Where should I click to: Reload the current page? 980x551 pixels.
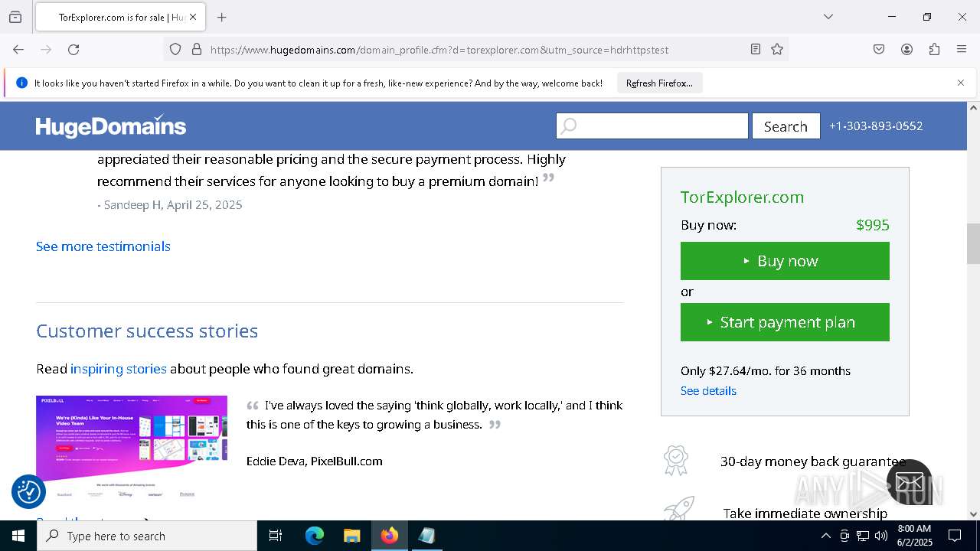(x=73, y=49)
